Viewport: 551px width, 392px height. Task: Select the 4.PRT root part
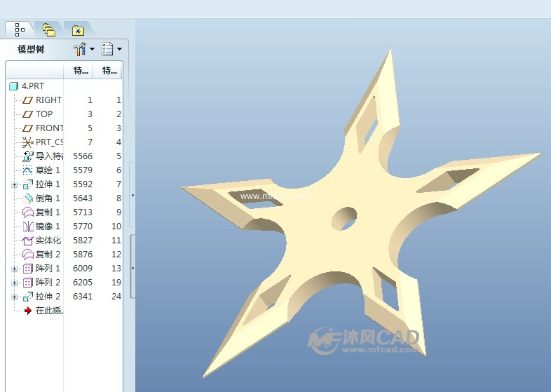pyautogui.click(x=32, y=86)
